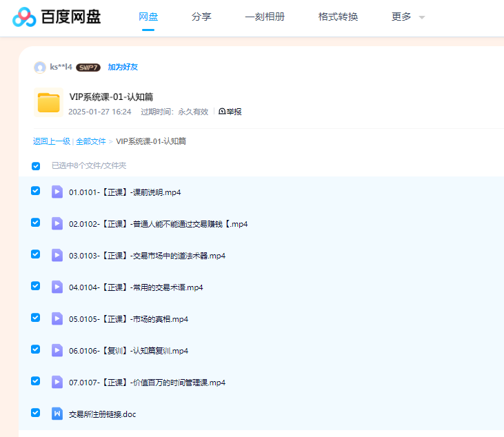The image size is (504, 437).
Task: Uncheck 02.0102 普通人能不能通过交易赚钱 checkbox
Action: [35, 223]
